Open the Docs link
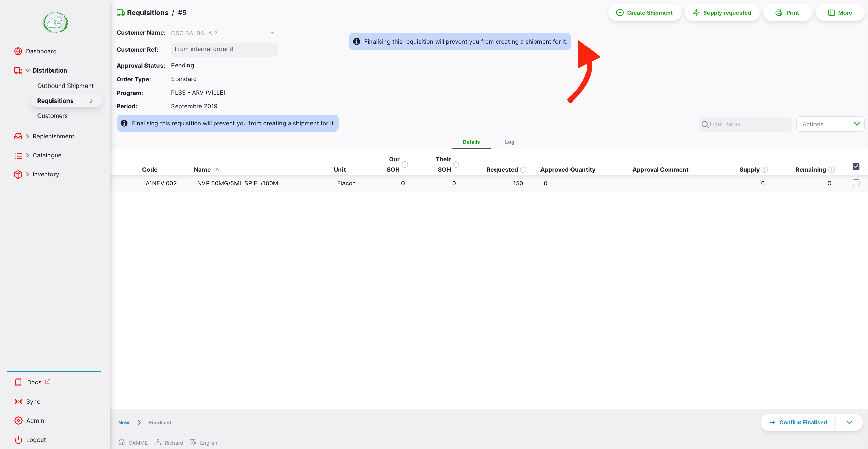868x449 pixels. pos(33,382)
